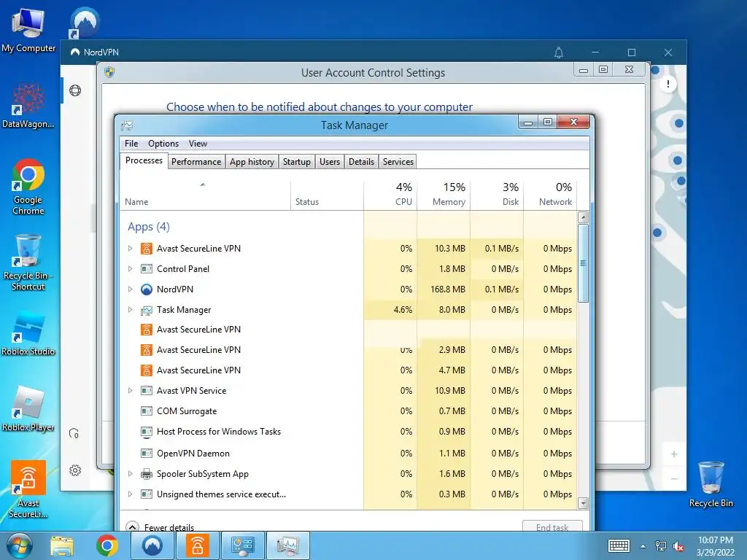This screenshot has height=560, width=747.
Task: Switch to Services tab
Action: point(398,162)
